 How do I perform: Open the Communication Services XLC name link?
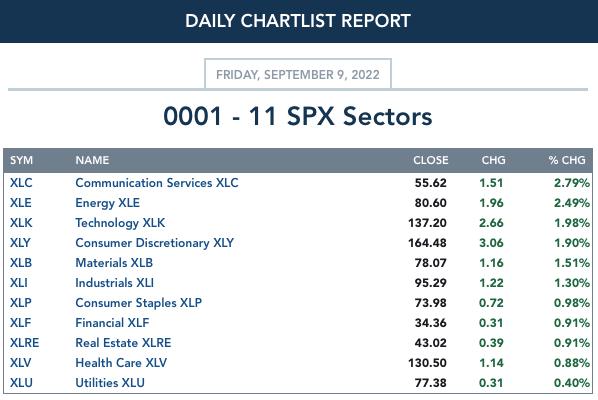157,183
